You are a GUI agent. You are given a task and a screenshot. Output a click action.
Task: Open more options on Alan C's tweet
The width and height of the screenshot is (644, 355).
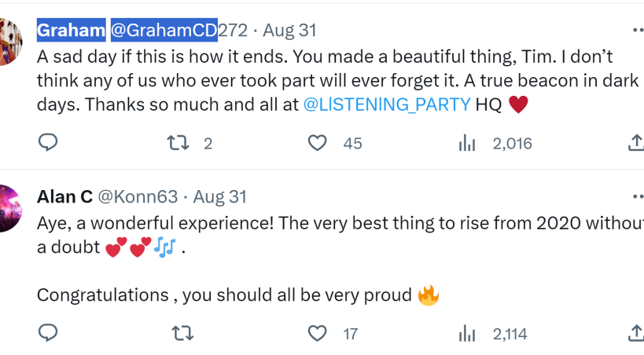tap(638, 196)
